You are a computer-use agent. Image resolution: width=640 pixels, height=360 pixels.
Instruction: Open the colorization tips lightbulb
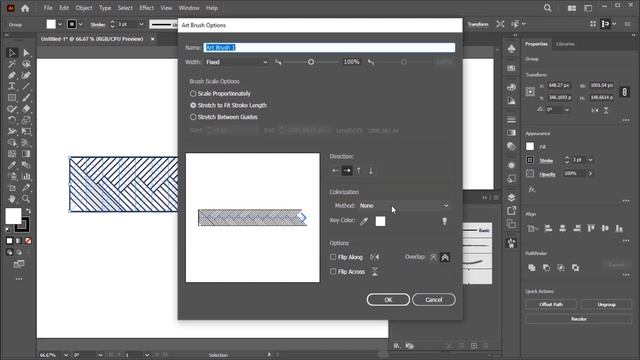coord(444,221)
